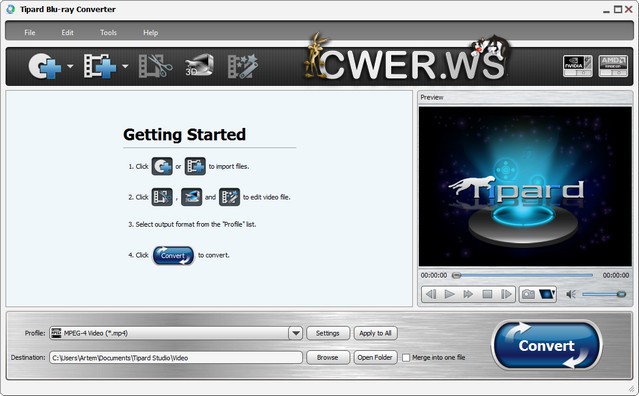Toggle AMD acceleration indicator
Image resolution: width=639 pixels, height=396 pixels.
click(x=613, y=66)
